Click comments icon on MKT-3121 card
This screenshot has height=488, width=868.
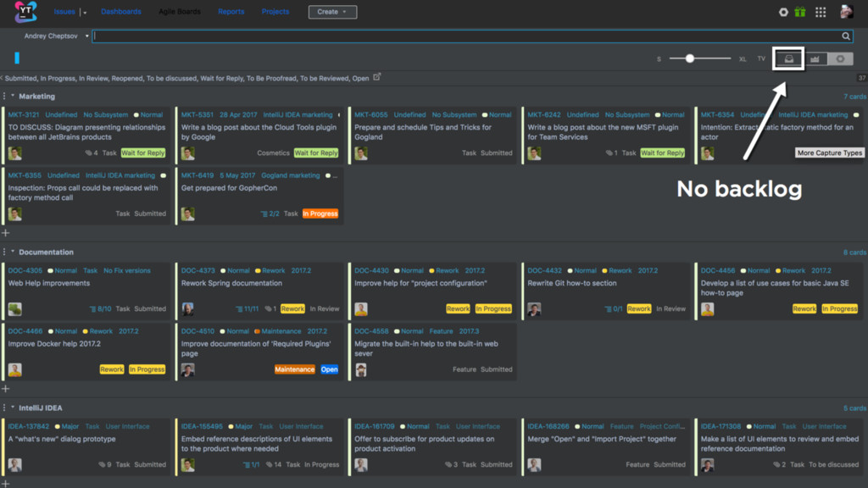tap(88, 152)
